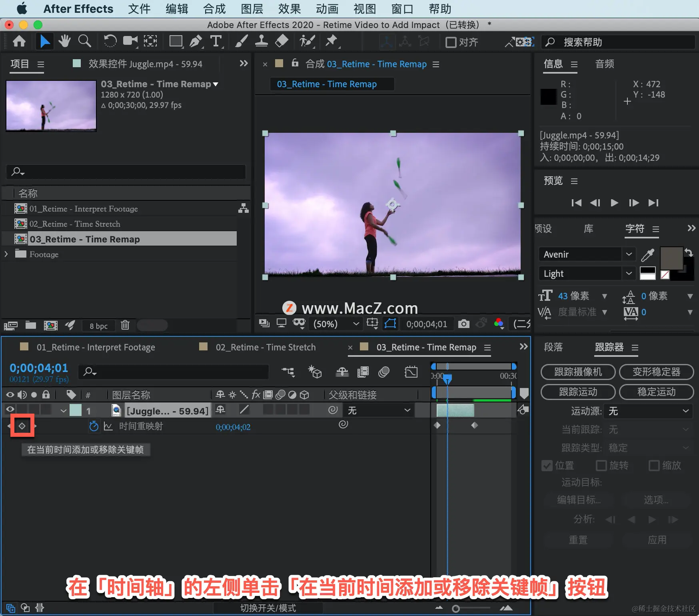Click the trash delete icon in Project panel

125,325
